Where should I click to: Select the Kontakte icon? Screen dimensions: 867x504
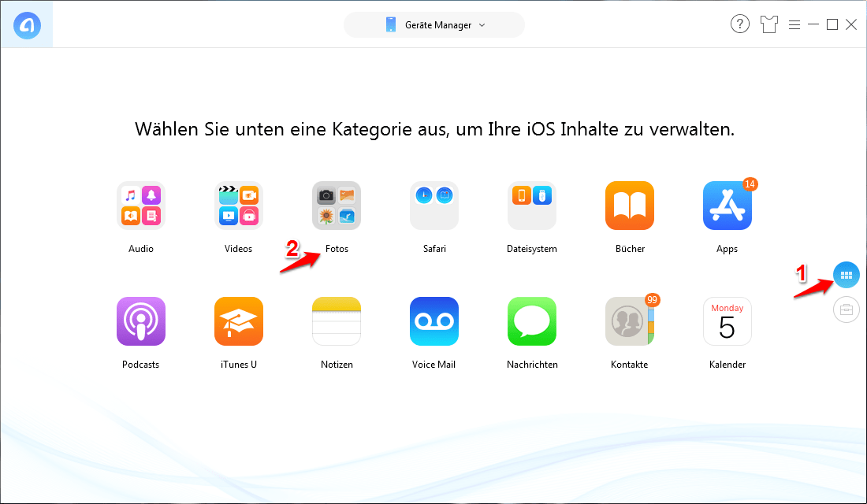tap(629, 321)
